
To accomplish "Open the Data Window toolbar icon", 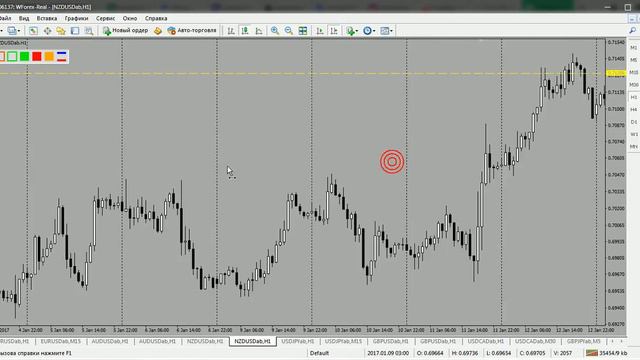I will (47, 31).
